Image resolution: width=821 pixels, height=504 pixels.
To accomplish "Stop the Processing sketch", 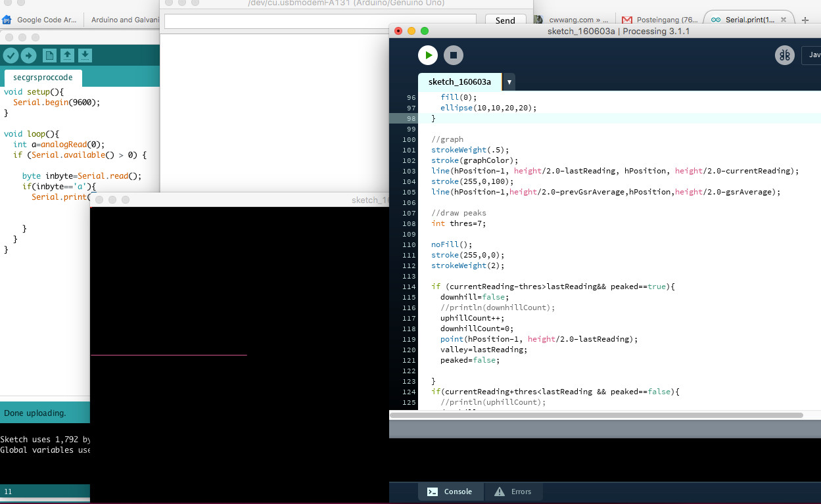I will point(454,55).
